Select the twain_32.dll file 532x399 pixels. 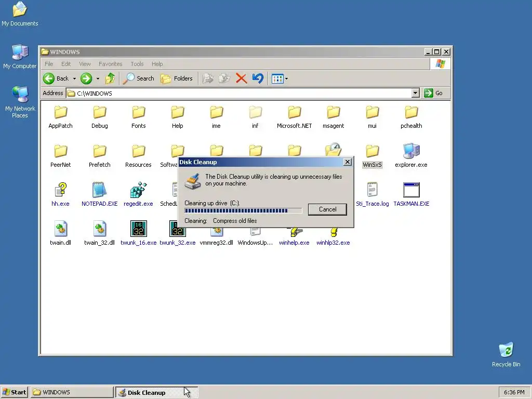(x=99, y=234)
